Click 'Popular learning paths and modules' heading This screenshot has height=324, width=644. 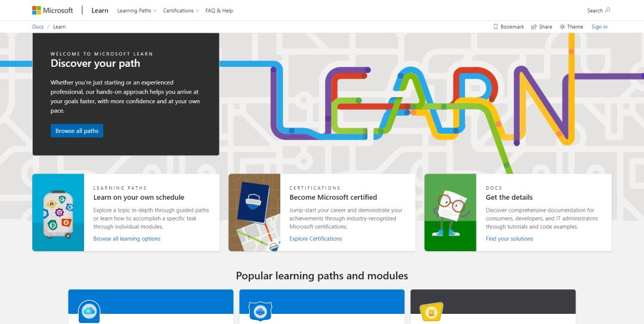coord(322,276)
